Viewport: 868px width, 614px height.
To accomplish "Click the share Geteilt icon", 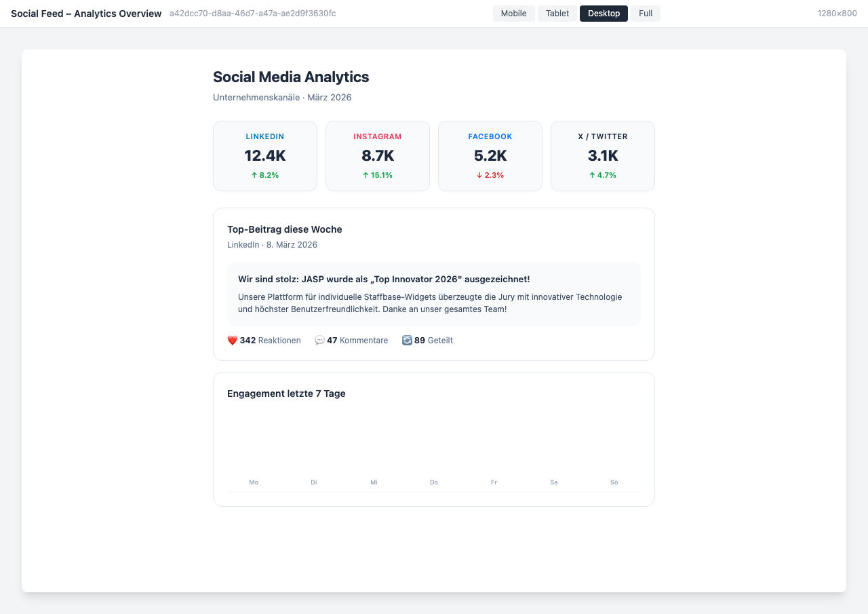I will 408,340.
